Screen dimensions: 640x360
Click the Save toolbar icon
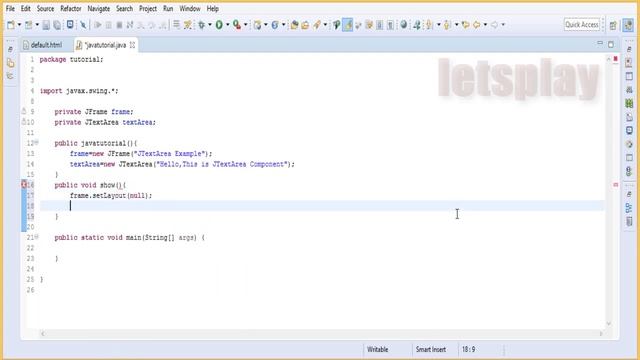(46, 25)
